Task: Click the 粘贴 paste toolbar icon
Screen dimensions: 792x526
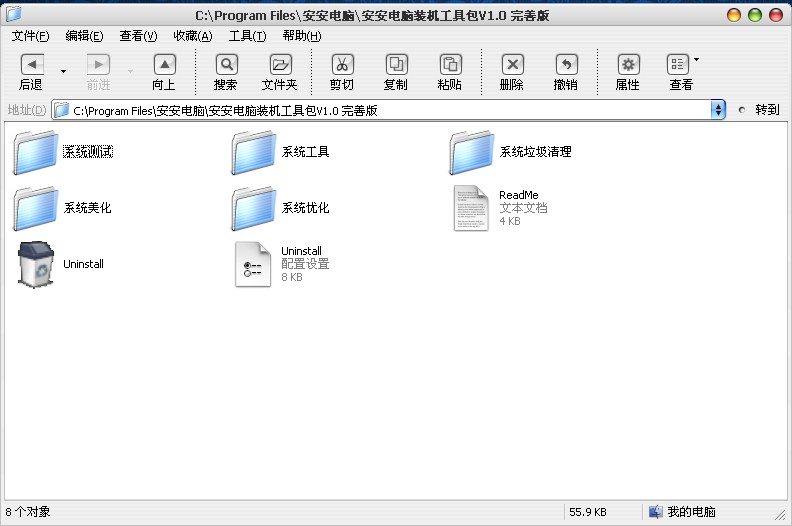Action: (450, 65)
